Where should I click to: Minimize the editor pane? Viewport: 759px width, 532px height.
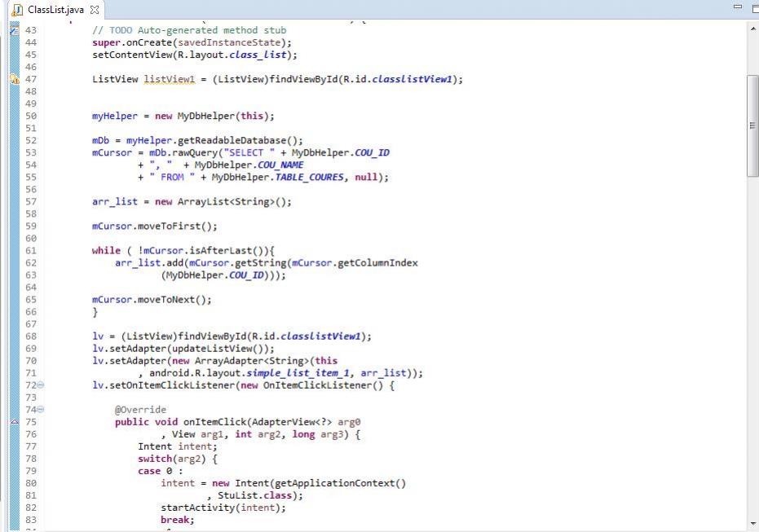(738, 7)
